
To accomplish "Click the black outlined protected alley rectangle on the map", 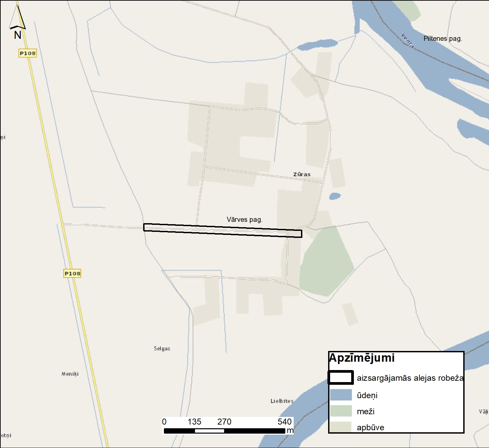I will [222, 231].
